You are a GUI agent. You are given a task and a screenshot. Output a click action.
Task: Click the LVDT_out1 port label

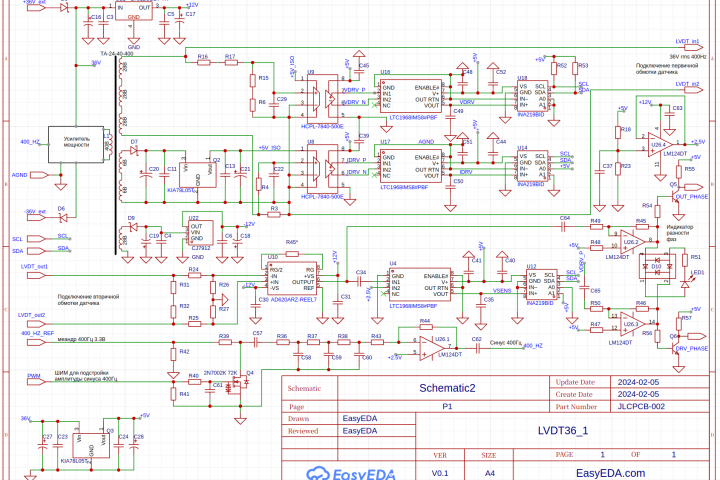point(34,266)
